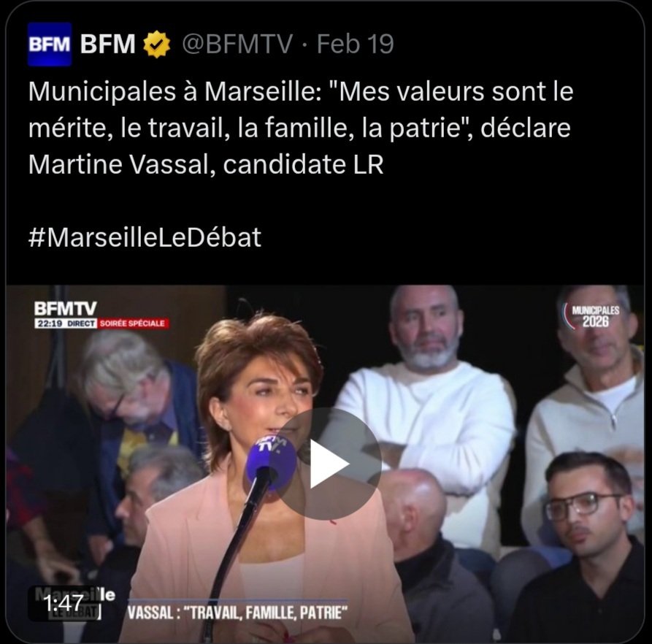Click the BFMTV watermark logo in video
This screenshot has height=644, width=652.
coord(65,308)
